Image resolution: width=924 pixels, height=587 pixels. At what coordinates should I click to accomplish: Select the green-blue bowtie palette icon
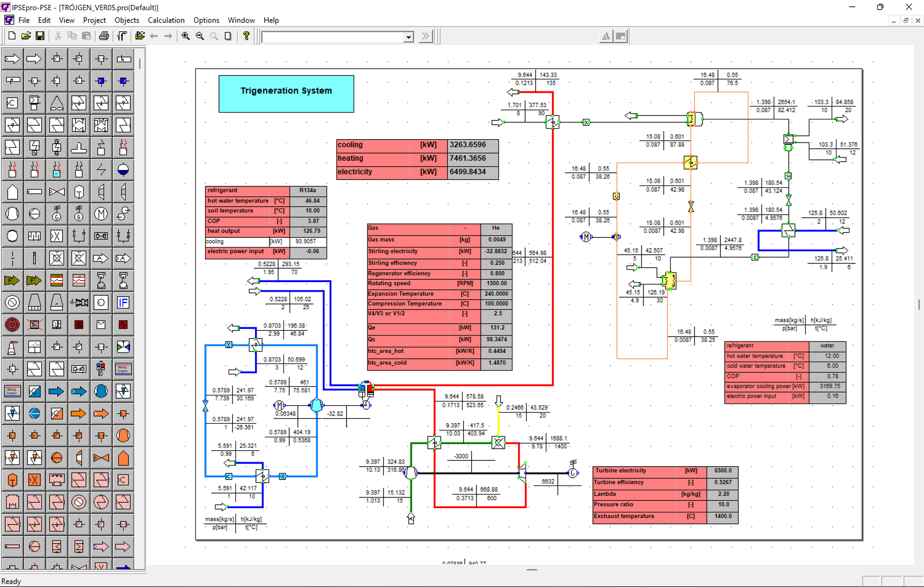point(123,347)
